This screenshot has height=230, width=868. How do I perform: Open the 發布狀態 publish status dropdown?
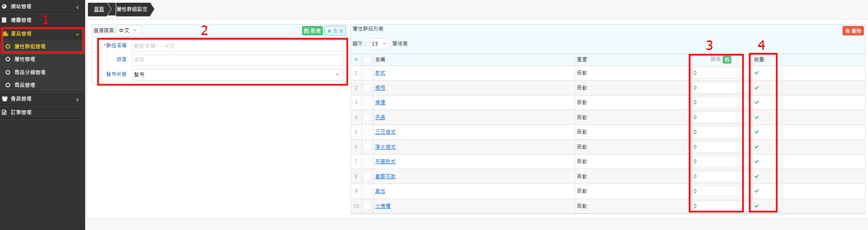click(x=237, y=75)
